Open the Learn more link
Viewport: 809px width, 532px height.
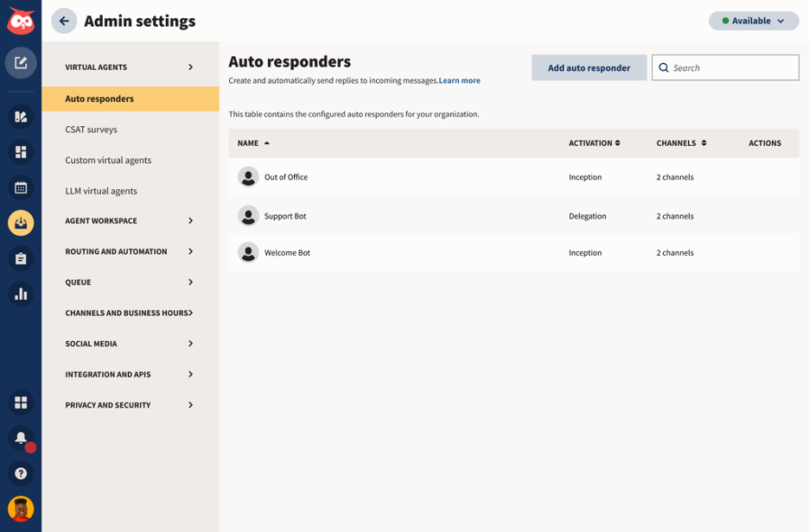click(460, 80)
